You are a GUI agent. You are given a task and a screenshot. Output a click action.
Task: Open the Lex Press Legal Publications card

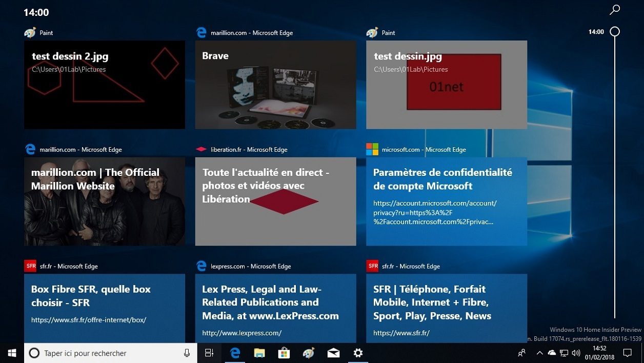click(275, 308)
